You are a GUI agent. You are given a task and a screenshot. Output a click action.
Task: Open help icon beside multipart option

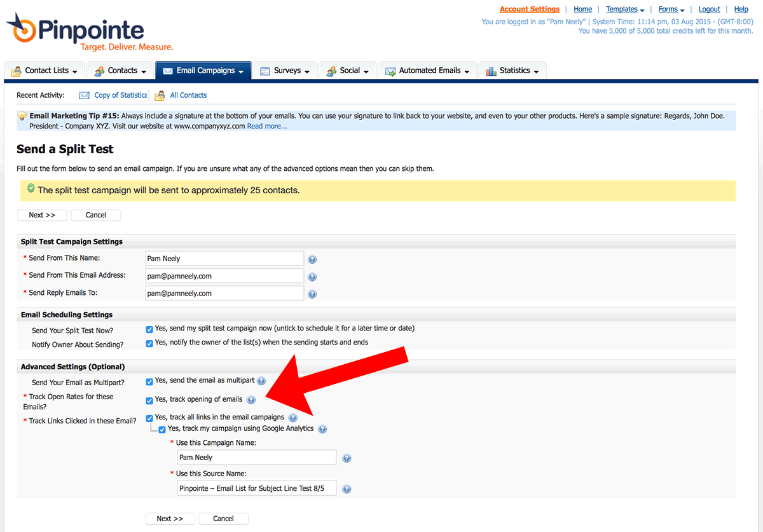pyautogui.click(x=261, y=381)
